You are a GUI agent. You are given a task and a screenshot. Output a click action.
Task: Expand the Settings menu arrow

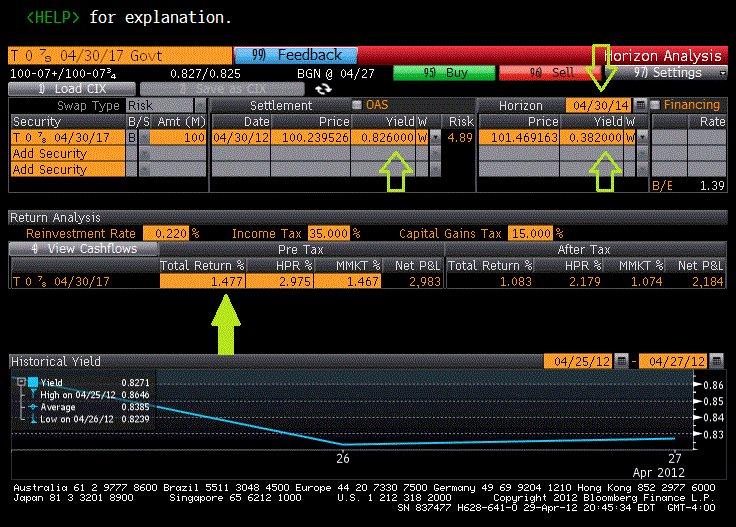click(x=723, y=73)
